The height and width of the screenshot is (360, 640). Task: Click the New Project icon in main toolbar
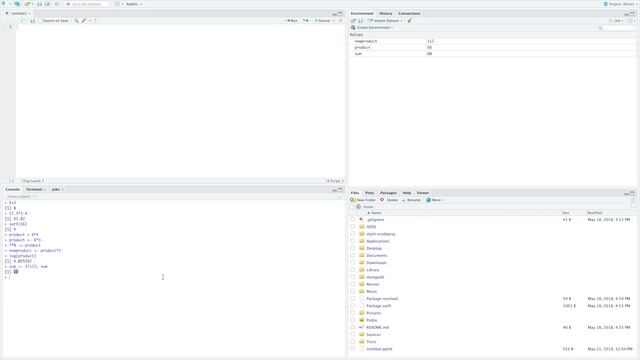17,4
